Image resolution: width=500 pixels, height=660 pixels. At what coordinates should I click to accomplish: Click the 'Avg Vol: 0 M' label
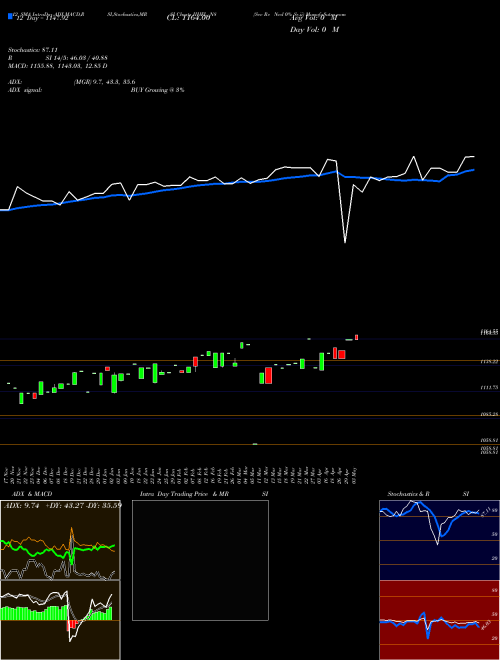coord(314,18)
